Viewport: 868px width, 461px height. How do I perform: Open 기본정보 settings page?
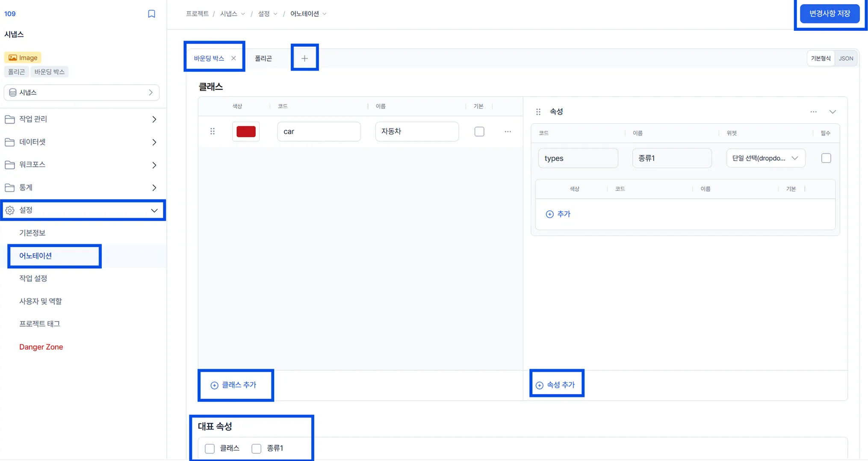[32, 233]
